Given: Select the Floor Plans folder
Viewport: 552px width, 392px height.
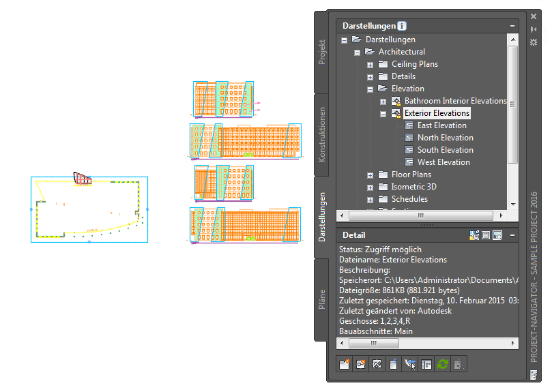Looking at the screenshot, I should (x=411, y=175).
